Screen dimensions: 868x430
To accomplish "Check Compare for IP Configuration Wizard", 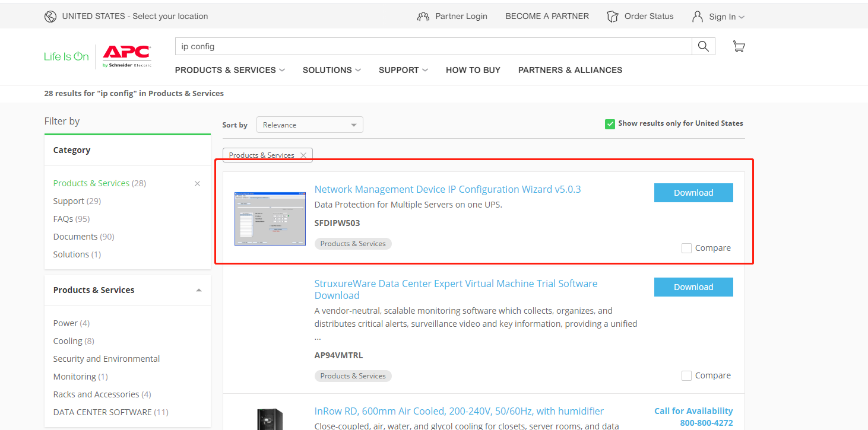I will (x=686, y=248).
